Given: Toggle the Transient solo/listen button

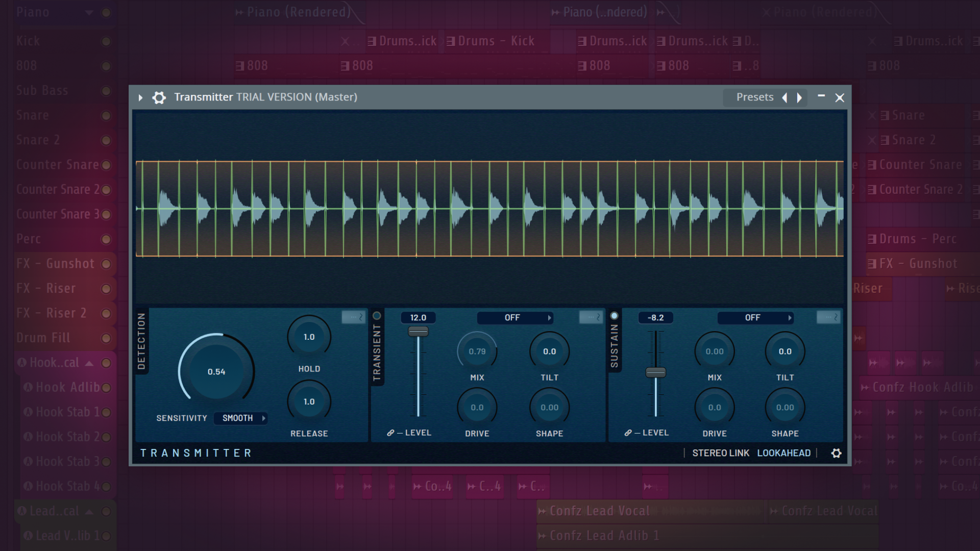Looking at the screenshot, I should (x=377, y=316).
